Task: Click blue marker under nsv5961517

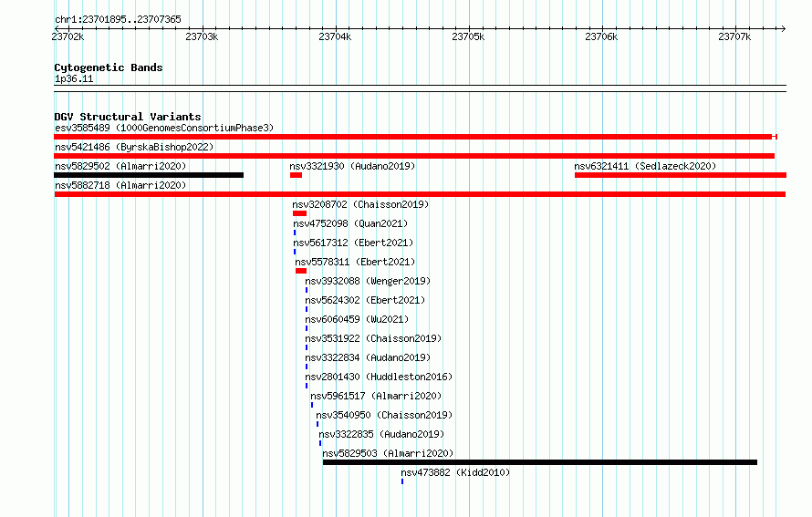Action: click(312, 405)
